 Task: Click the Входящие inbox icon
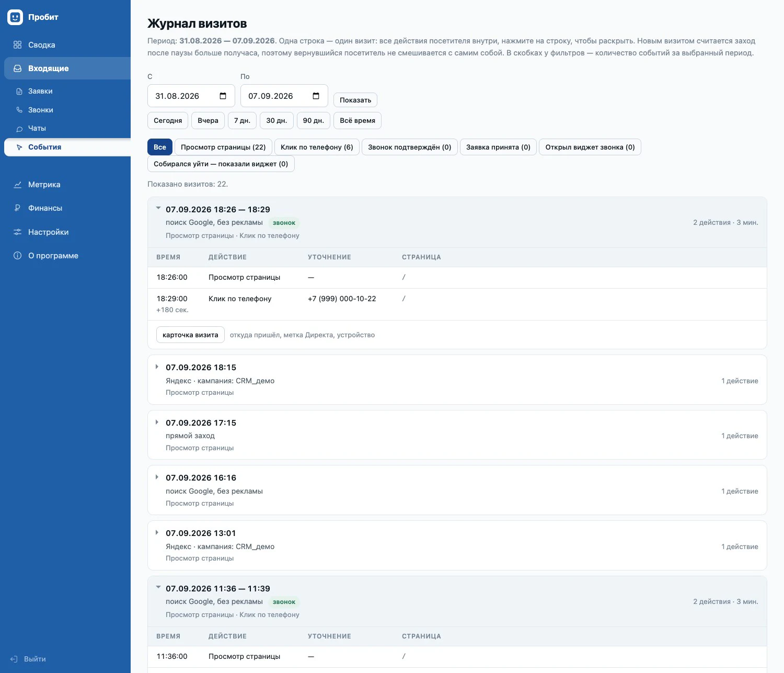click(x=17, y=69)
